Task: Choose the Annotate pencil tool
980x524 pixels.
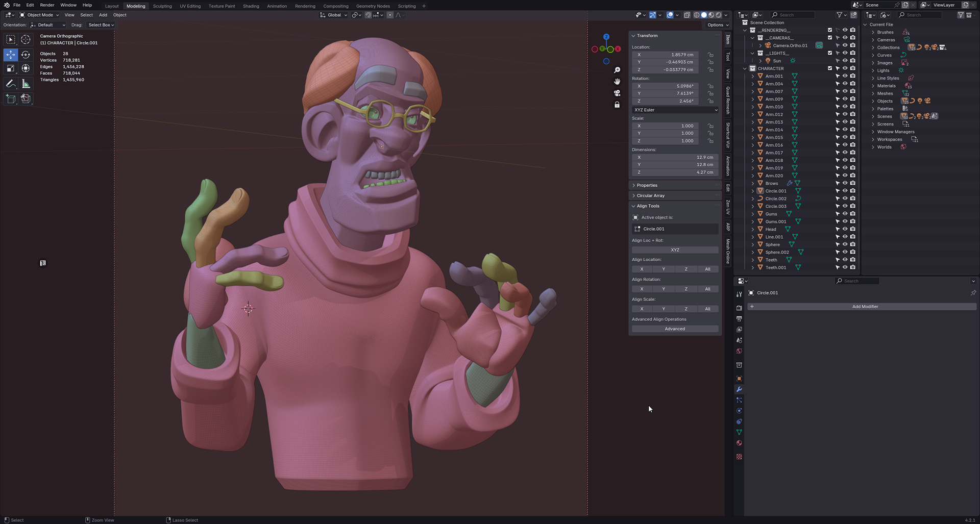Action: [x=11, y=84]
